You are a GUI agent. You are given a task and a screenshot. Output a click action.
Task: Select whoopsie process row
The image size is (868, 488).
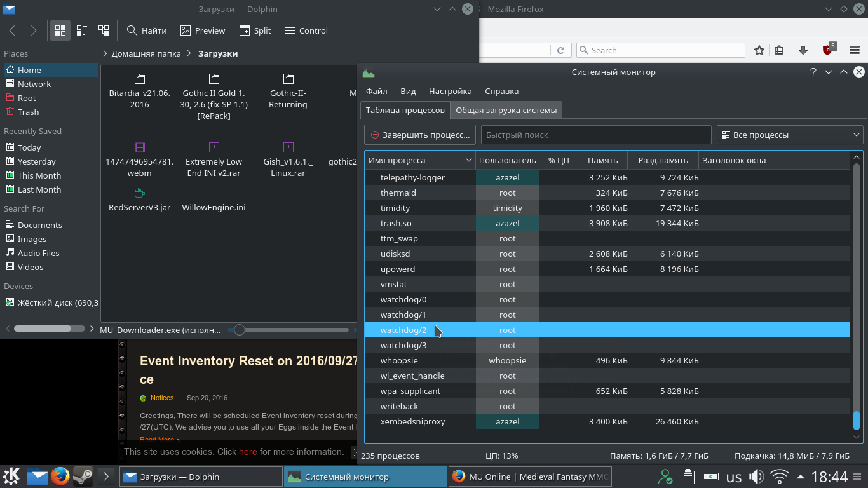pos(607,360)
